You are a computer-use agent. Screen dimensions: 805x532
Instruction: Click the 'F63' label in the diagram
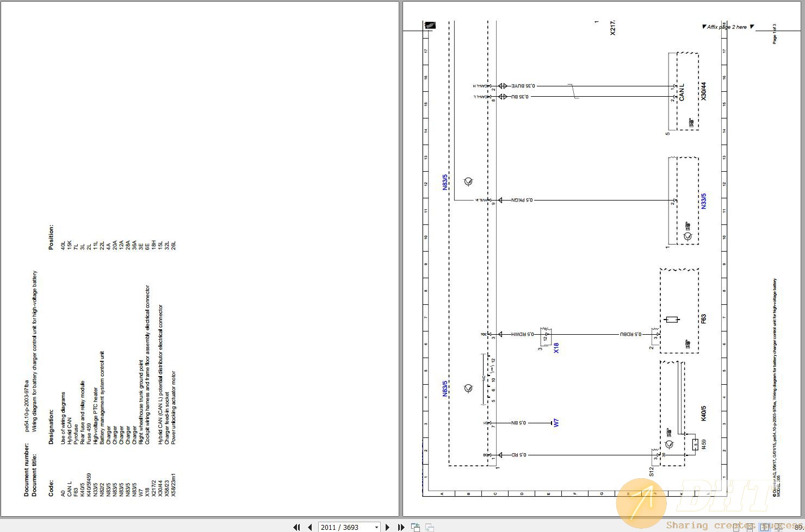pos(703,319)
